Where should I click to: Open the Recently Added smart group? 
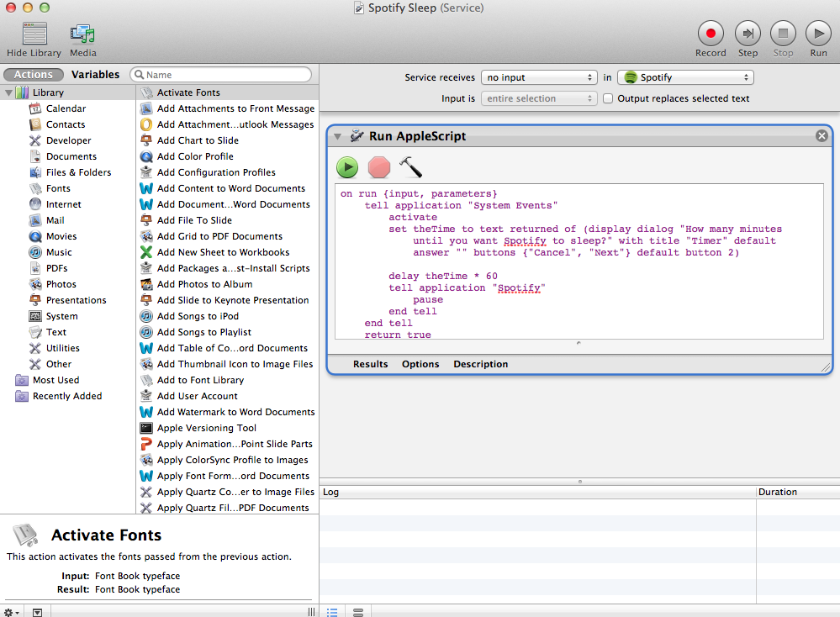[67, 396]
